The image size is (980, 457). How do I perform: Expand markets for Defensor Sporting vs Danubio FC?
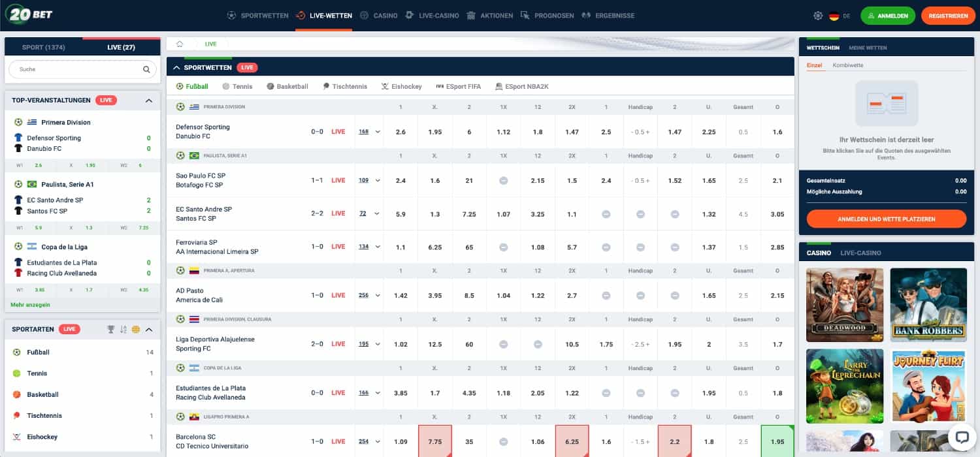click(377, 132)
